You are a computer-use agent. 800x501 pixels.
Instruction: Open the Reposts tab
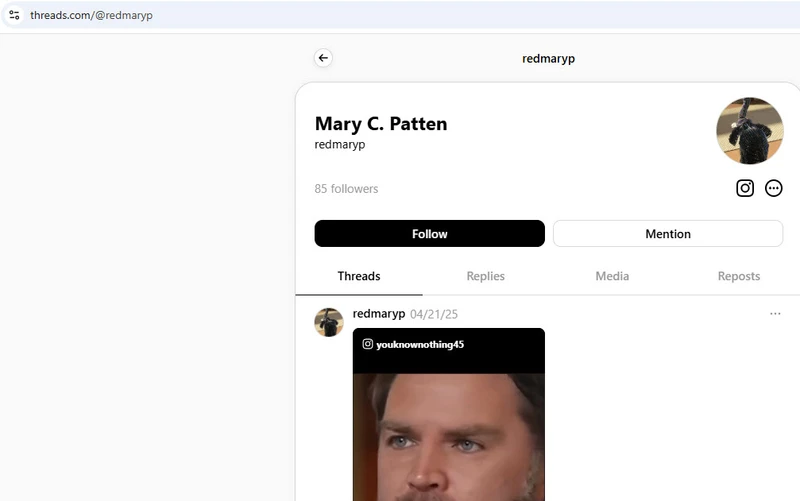coord(738,276)
